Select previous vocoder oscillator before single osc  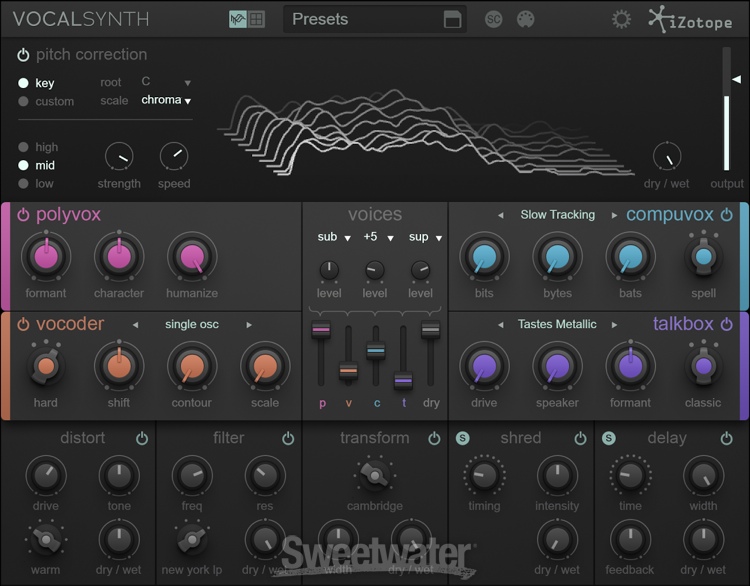(x=135, y=325)
